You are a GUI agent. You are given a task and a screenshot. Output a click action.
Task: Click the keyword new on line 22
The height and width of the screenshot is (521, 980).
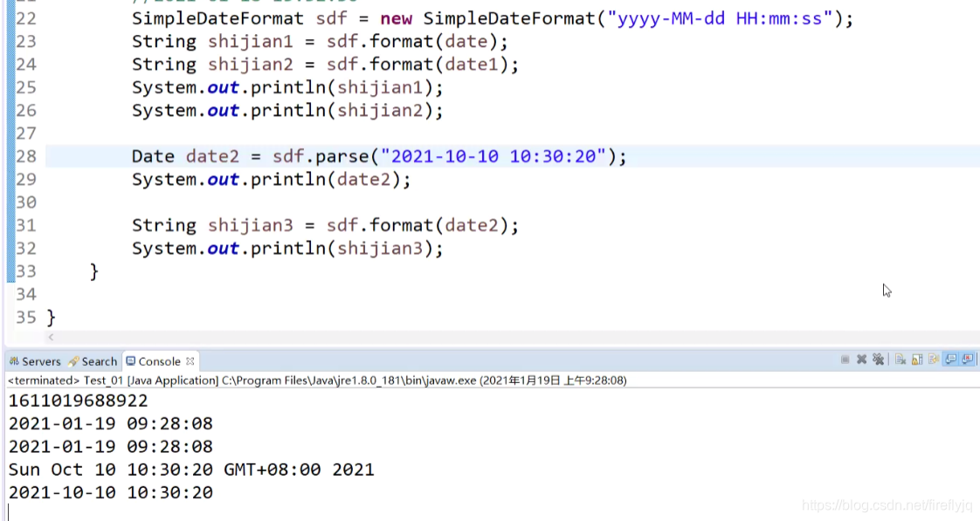pos(397,18)
